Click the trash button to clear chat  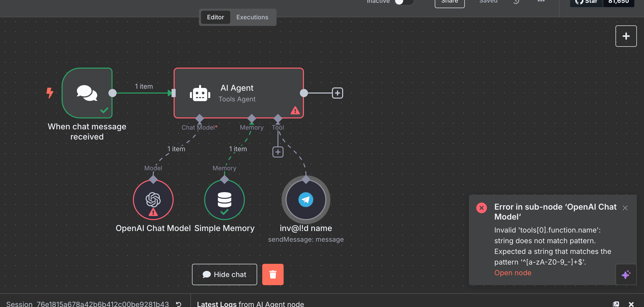273,274
